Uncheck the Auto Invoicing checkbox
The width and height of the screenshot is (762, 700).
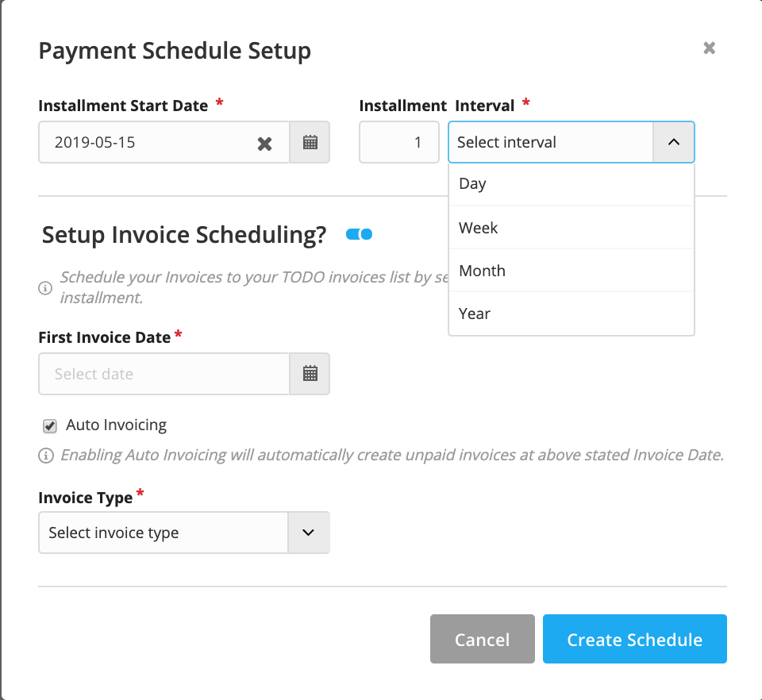49,425
